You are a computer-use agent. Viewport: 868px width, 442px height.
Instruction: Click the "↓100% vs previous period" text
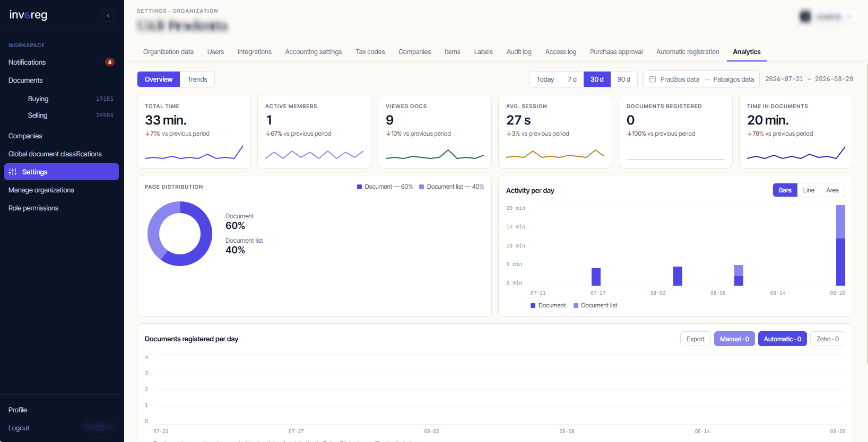pyautogui.click(x=661, y=134)
